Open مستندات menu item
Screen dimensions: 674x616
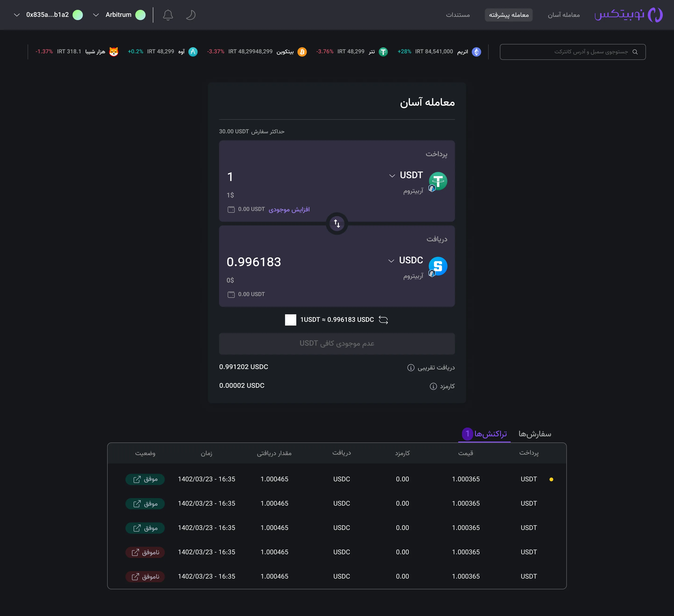coord(458,15)
